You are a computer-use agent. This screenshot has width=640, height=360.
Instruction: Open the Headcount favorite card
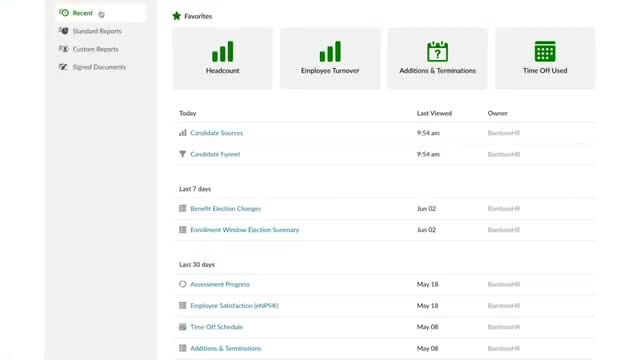tap(222, 58)
